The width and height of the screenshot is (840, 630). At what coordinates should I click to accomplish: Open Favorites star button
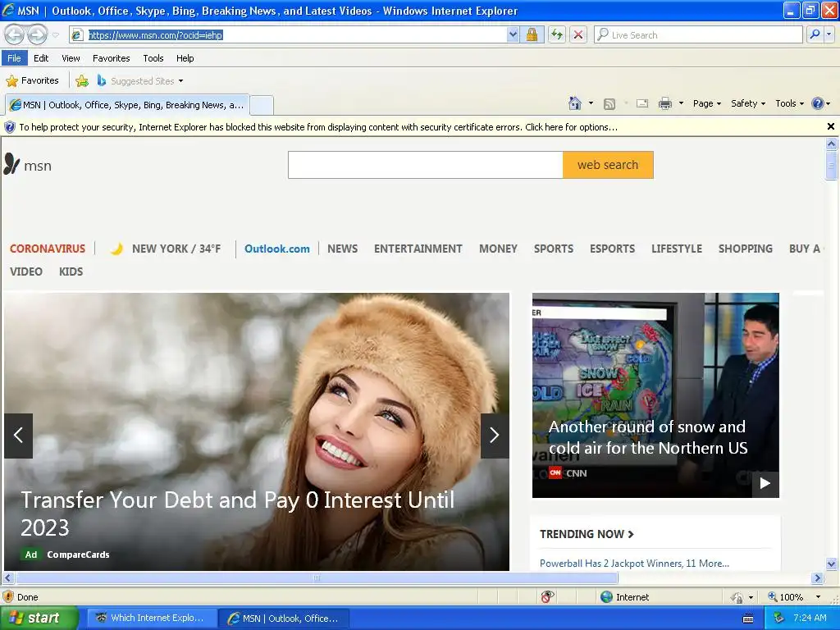32,80
